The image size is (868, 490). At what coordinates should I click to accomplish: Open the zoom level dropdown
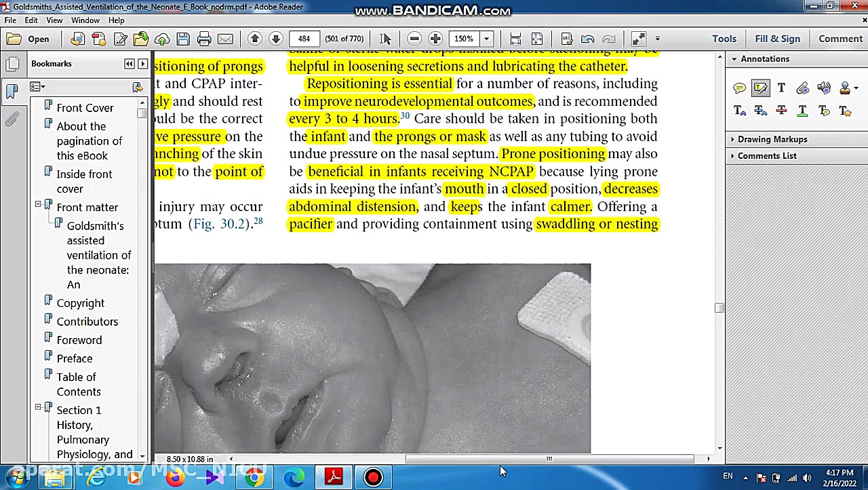coord(486,39)
